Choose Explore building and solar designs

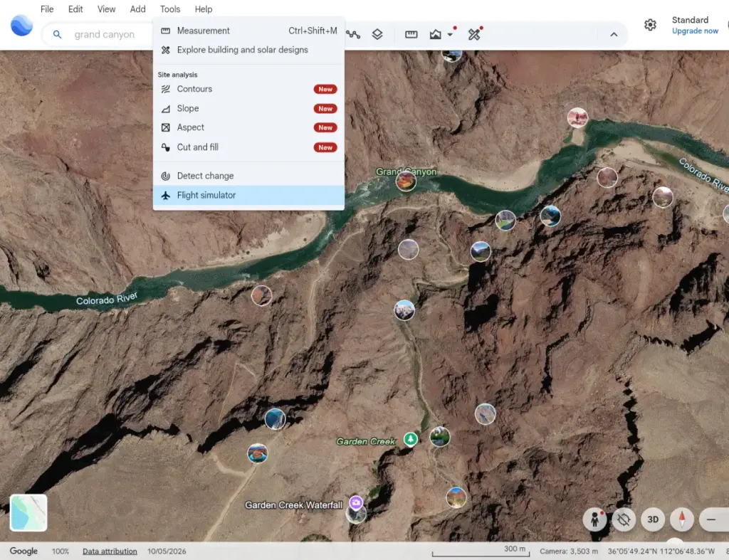(x=248, y=50)
